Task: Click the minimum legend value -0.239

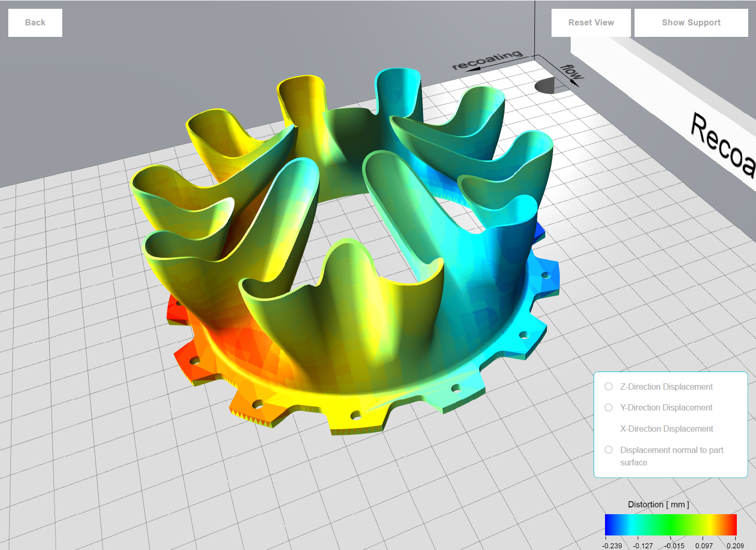Action: pos(611,546)
